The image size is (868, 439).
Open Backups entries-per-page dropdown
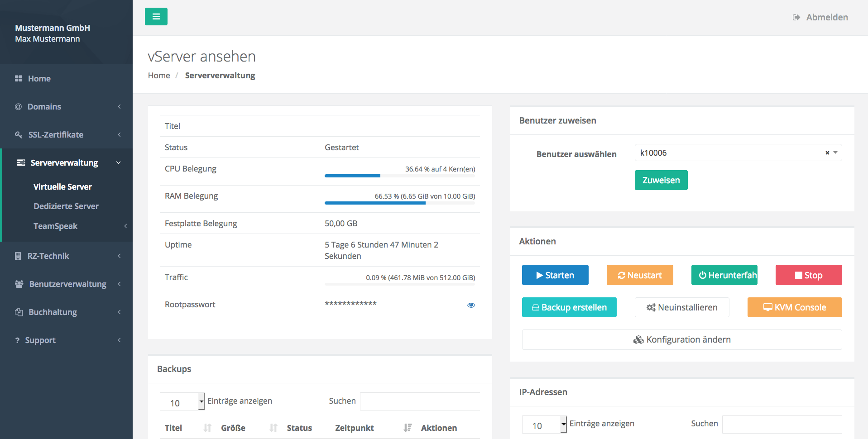[x=182, y=401]
